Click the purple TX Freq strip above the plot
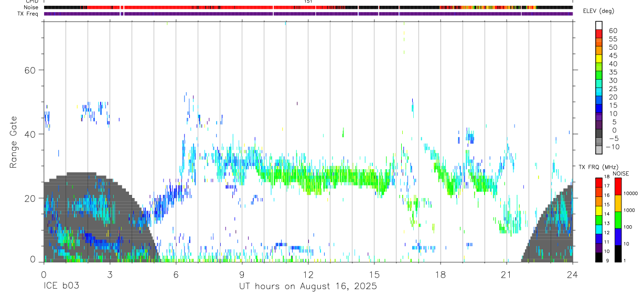This screenshot has width=644, height=297. coord(308,14)
